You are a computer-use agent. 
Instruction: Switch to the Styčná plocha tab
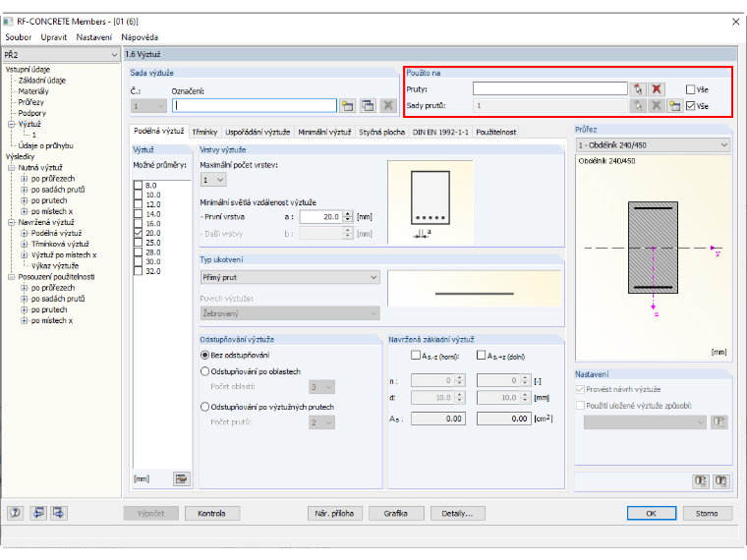(381, 132)
